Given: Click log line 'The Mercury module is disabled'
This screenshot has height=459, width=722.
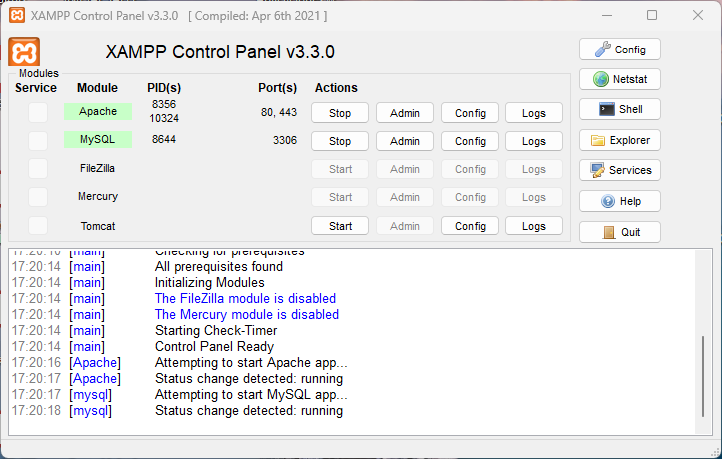Looking at the screenshot, I should pyautogui.click(x=247, y=314).
